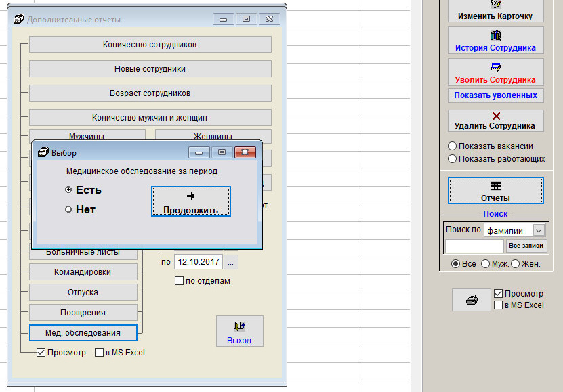563x392 pixels.
Task: Select Показать вакансии radio button
Action: pyautogui.click(x=452, y=146)
